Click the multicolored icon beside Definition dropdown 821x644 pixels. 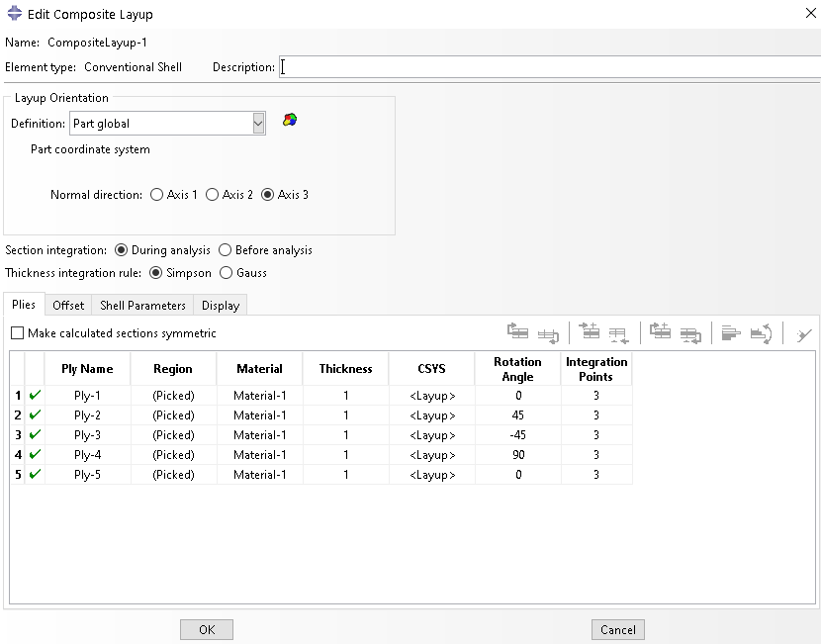tap(289, 120)
